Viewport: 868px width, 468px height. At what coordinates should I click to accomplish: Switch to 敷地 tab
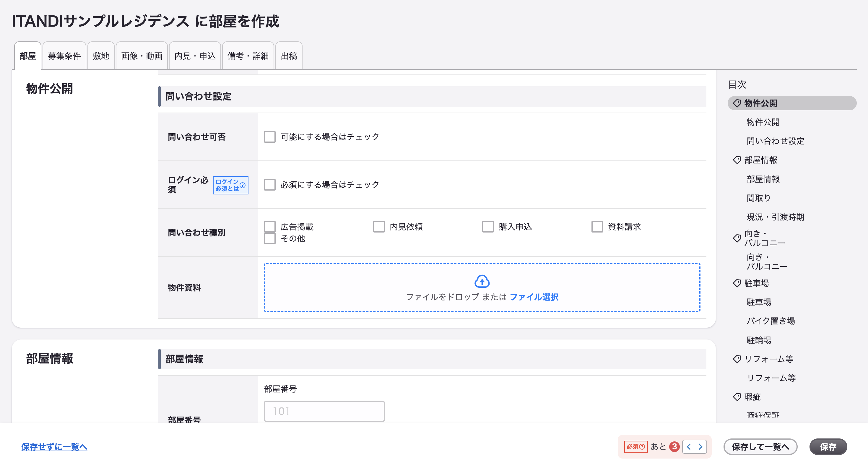click(101, 56)
